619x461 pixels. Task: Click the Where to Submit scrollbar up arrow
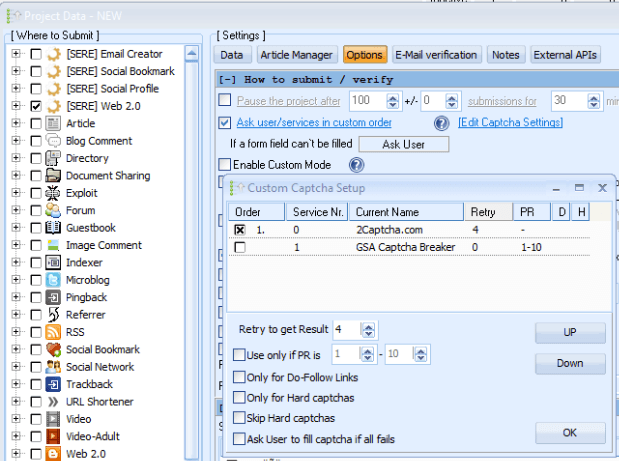pyautogui.click(x=192, y=53)
